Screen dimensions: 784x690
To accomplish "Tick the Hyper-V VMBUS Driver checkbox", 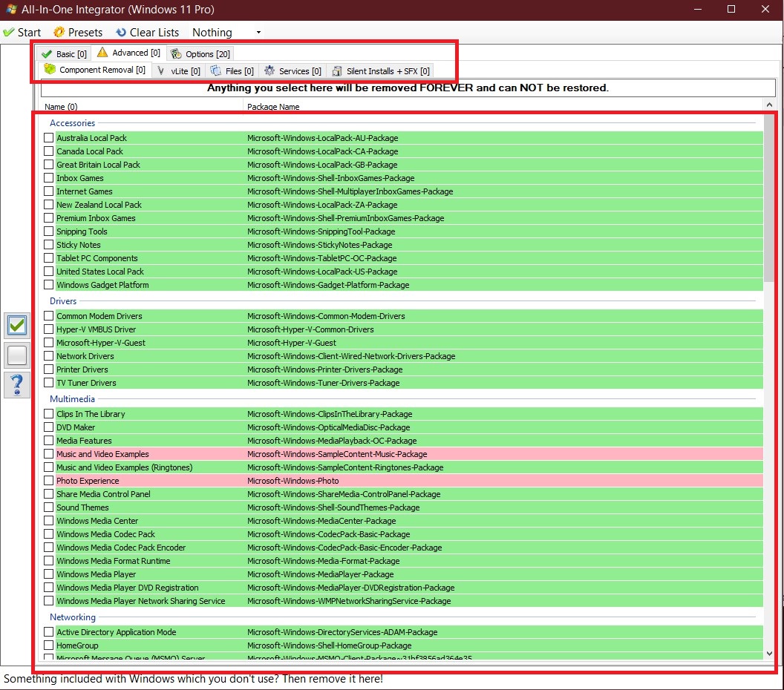I will point(48,329).
